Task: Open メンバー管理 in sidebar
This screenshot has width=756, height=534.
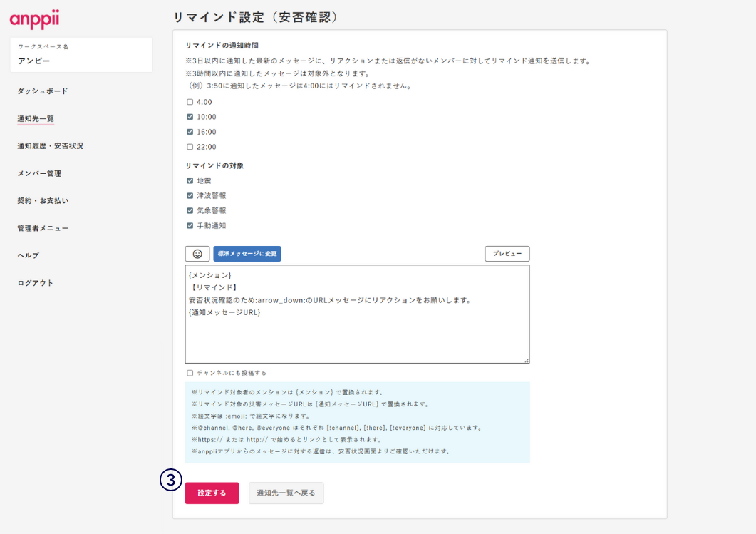Action: pos(39,173)
